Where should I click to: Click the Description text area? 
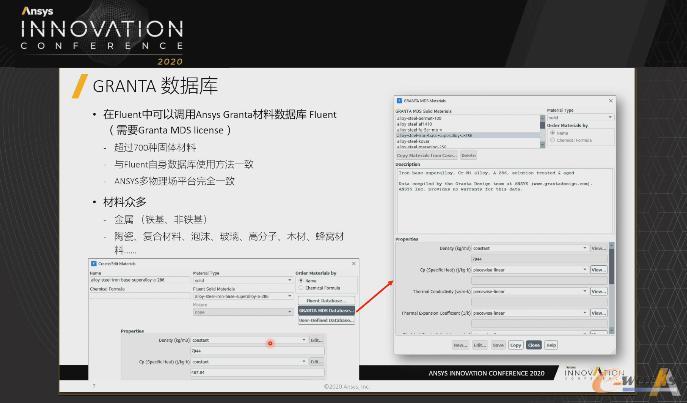coord(504,201)
